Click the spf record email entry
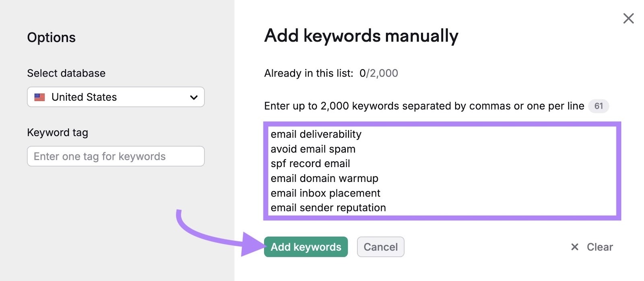Image resolution: width=644 pixels, height=281 pixels. pos(310,163)
